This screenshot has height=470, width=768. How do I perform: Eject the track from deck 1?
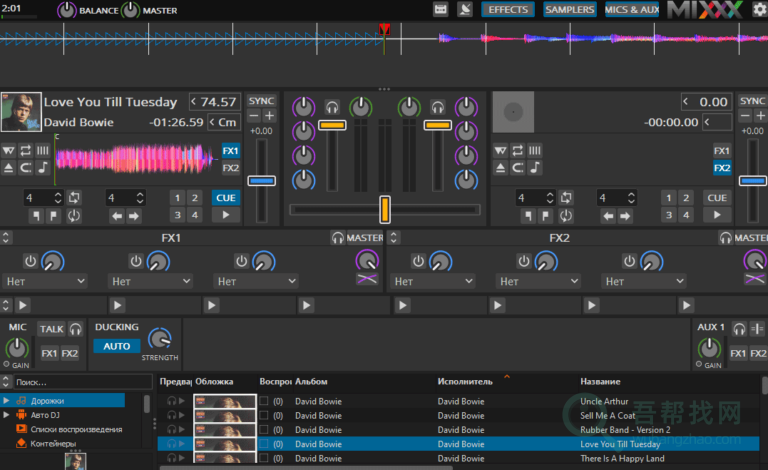(9, 168)
